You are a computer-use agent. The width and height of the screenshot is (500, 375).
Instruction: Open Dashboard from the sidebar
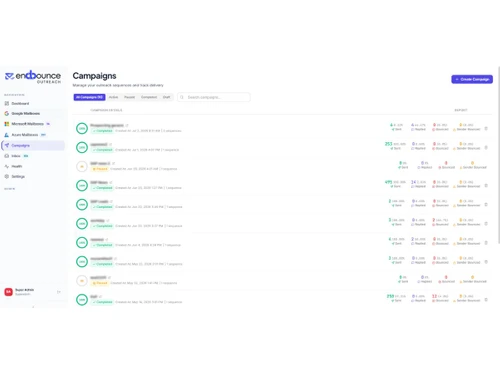pyautogui.click(x=20, y=104)
